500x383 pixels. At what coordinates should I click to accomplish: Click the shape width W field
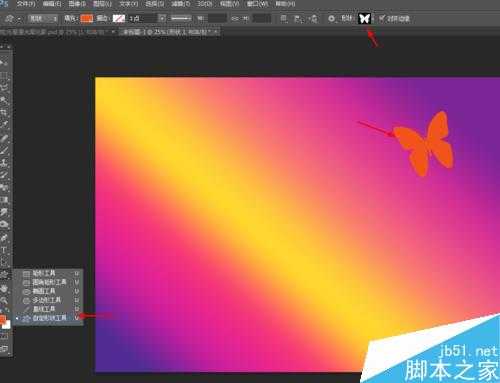(x=217, y=19)
